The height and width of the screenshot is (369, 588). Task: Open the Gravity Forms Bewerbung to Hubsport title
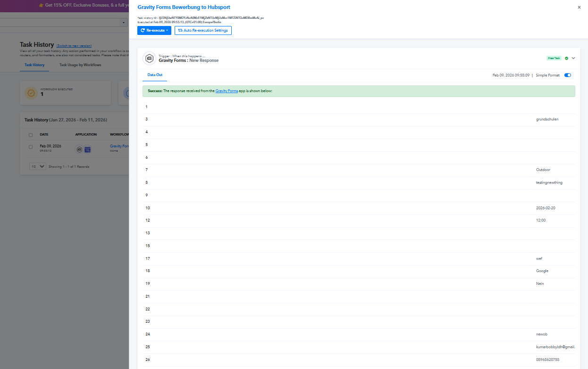[x=184, y=8]
